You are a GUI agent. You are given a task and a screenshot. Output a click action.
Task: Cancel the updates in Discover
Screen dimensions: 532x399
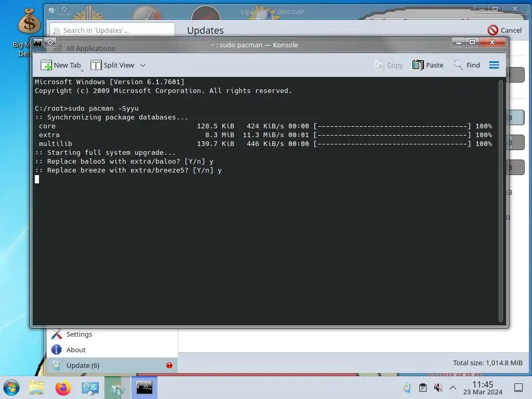[x=504, y=30]
